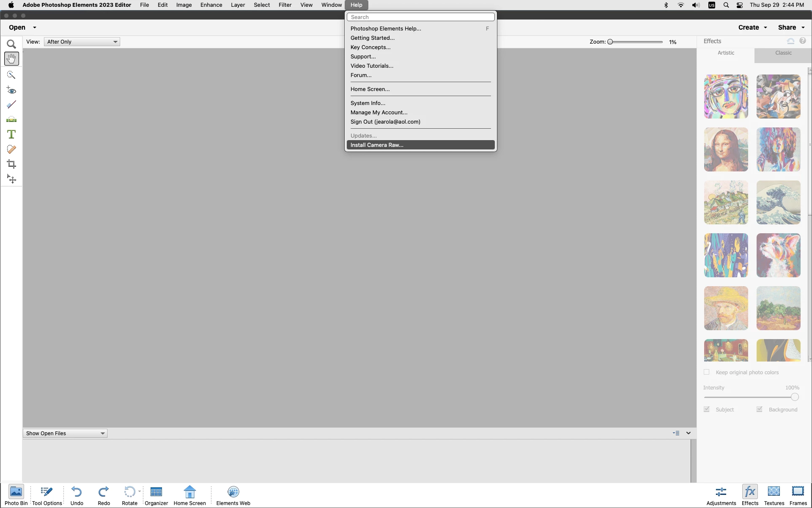
Task: Select the Whiten Teeth brush tool
Action: tap(11, 105)
